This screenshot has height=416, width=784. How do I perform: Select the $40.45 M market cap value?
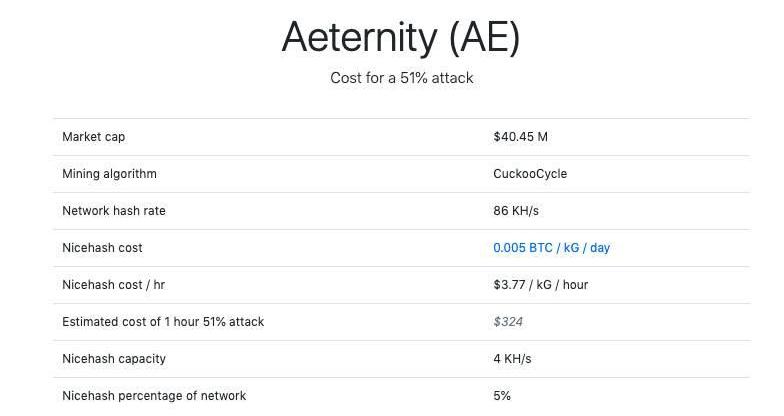point(520,137)
